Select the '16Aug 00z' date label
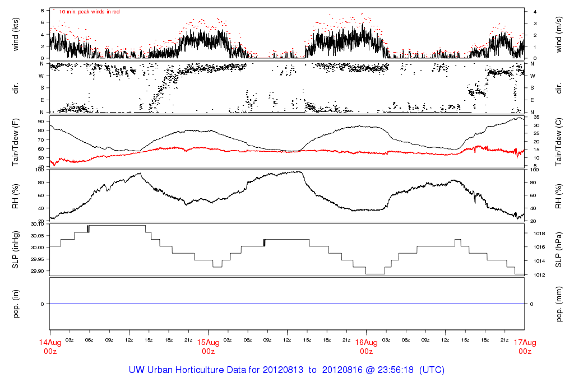The width and height of the screenshot is (574, 392). pyautogui.click(x=367, y=347)
